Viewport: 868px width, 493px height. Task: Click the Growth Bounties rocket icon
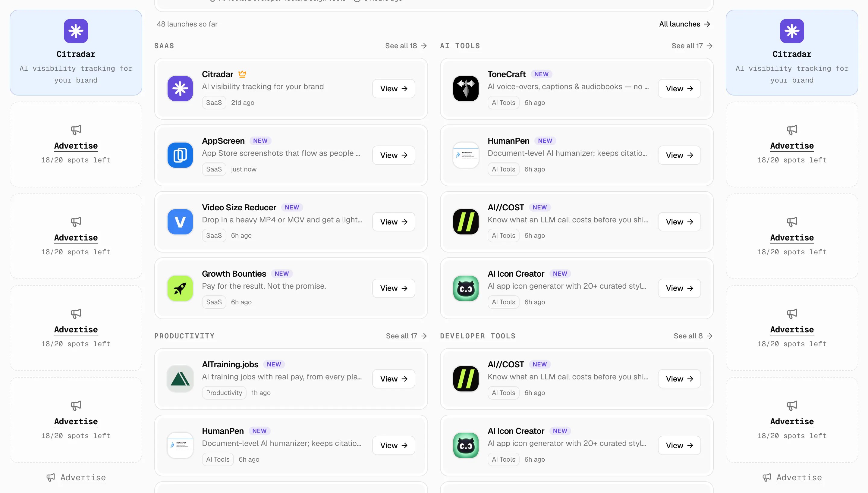[180, 288]
